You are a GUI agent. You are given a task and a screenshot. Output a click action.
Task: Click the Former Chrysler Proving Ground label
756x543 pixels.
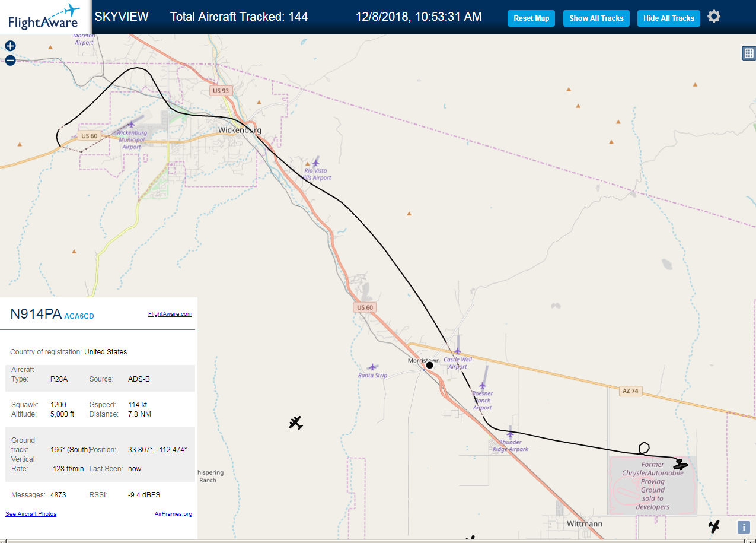[652, 486]
